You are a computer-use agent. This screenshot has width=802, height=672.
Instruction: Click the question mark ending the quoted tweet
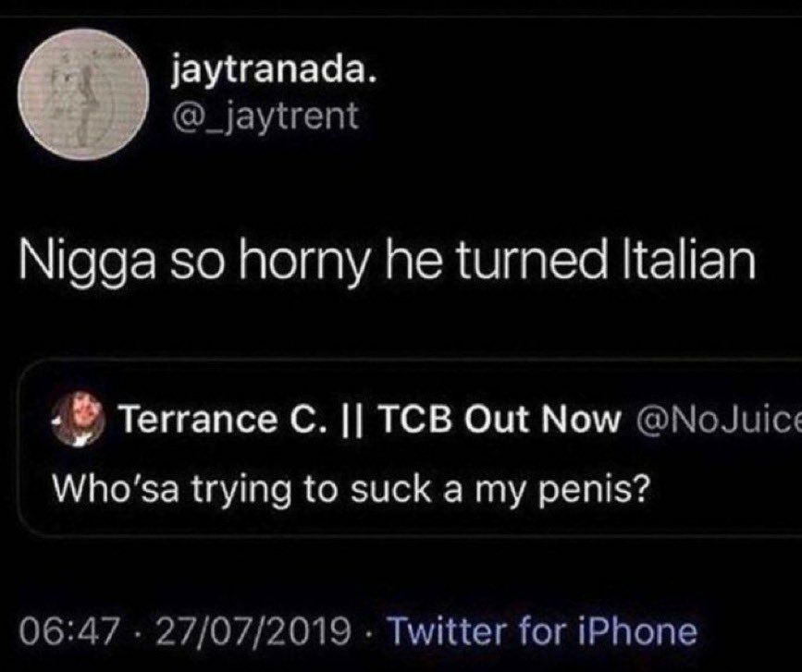coord(641,489)
